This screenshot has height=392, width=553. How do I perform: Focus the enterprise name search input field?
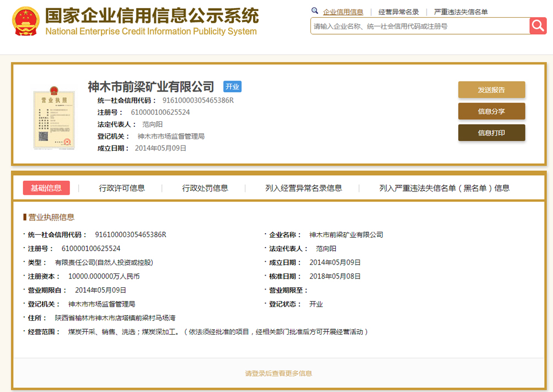point(419,26)
